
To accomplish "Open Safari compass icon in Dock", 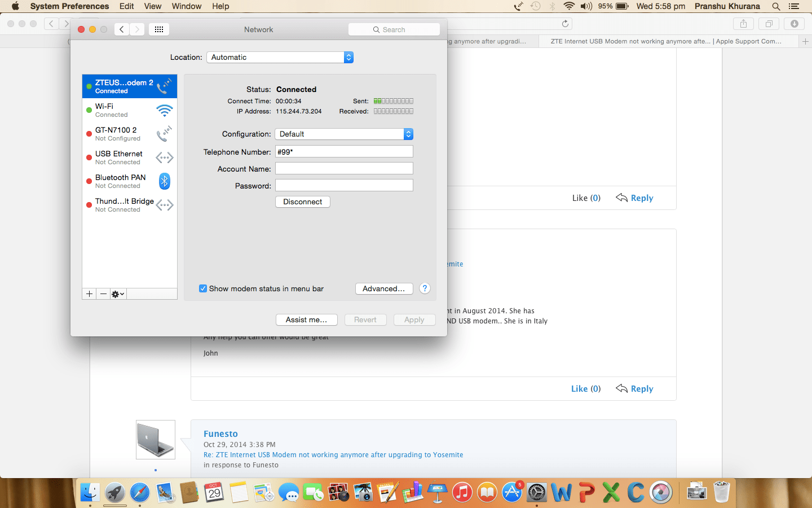I will (x=140, y=492).
